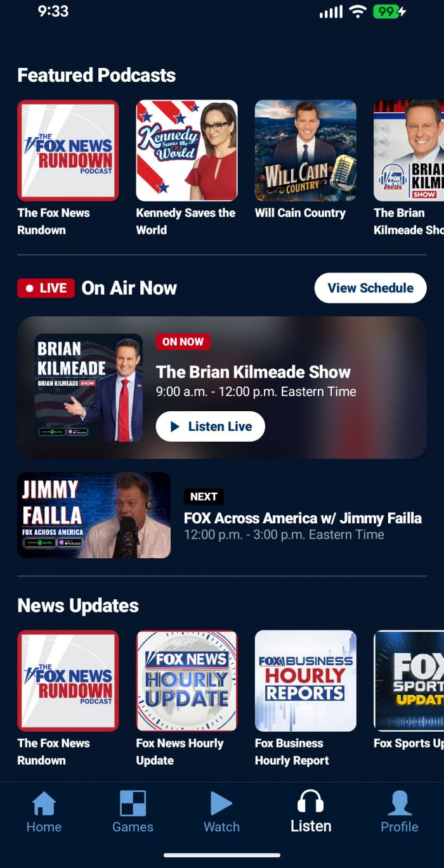444x868 pixels.
Task: Tap the Jimmy Failla show thumbnail
Action: tap(94, 515)
